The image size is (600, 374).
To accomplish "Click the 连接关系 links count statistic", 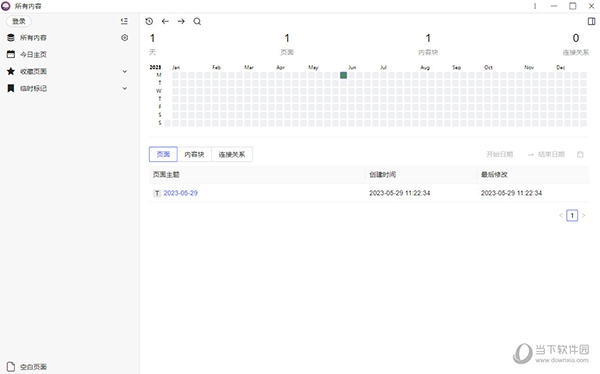I will [x=576, y=44].
